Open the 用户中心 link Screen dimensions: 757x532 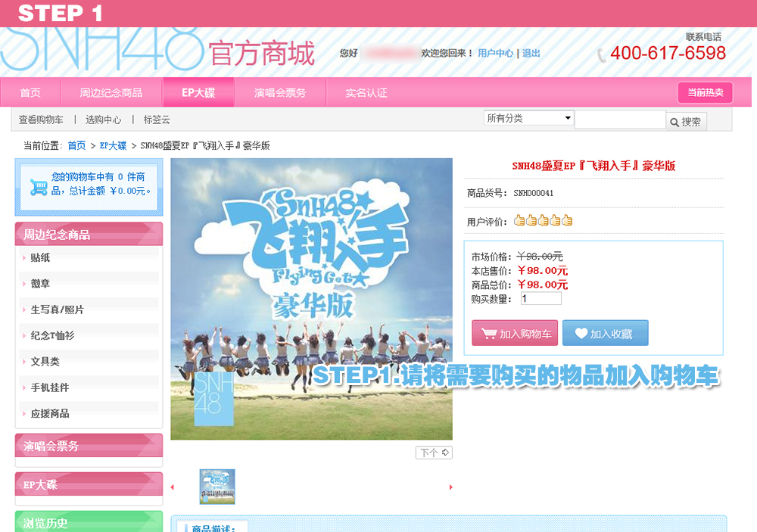click(x=495, y=53)
